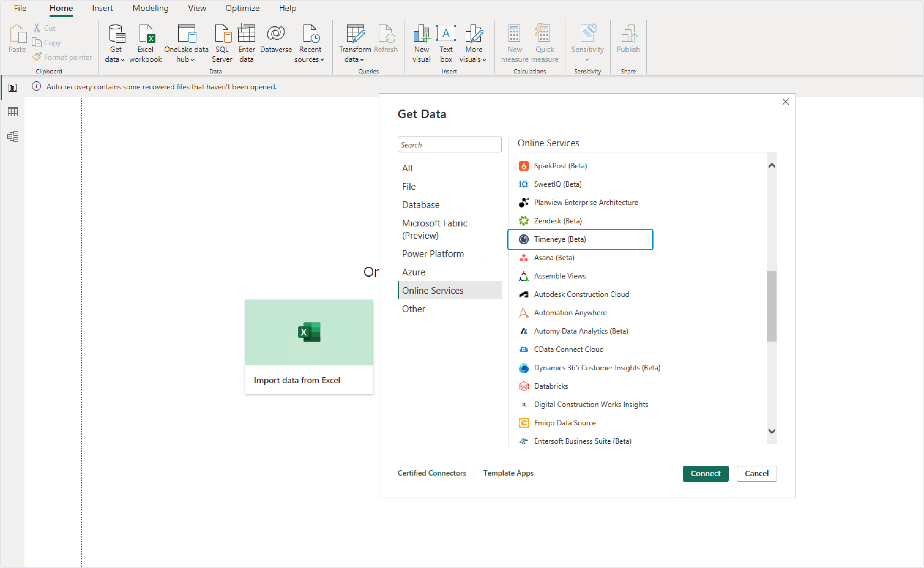
Task: Click Connect button to confirm selection
Action: pos(705,473)
